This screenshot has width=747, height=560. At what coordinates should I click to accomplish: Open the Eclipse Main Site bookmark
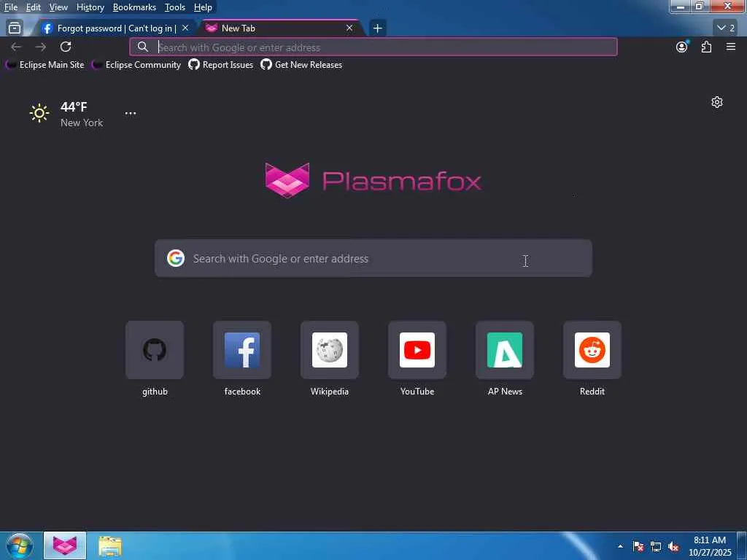pos(45,65)
